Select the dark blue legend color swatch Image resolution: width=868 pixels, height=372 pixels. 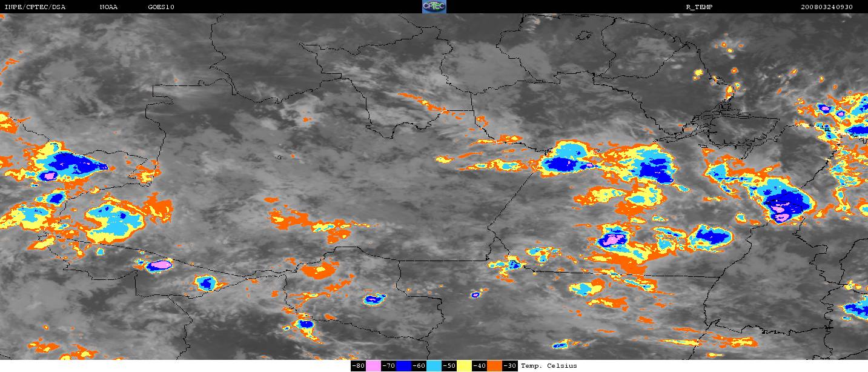tap(403, 365)
